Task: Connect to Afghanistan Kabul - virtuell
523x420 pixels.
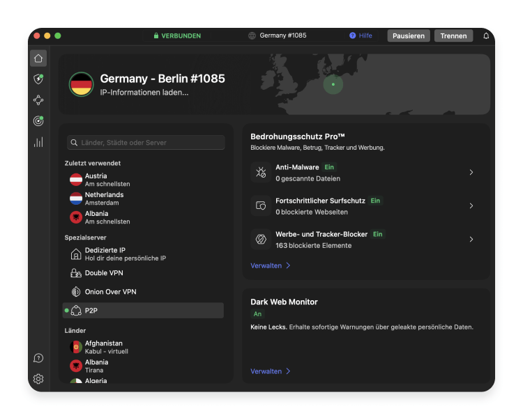Action: (144, 347)
